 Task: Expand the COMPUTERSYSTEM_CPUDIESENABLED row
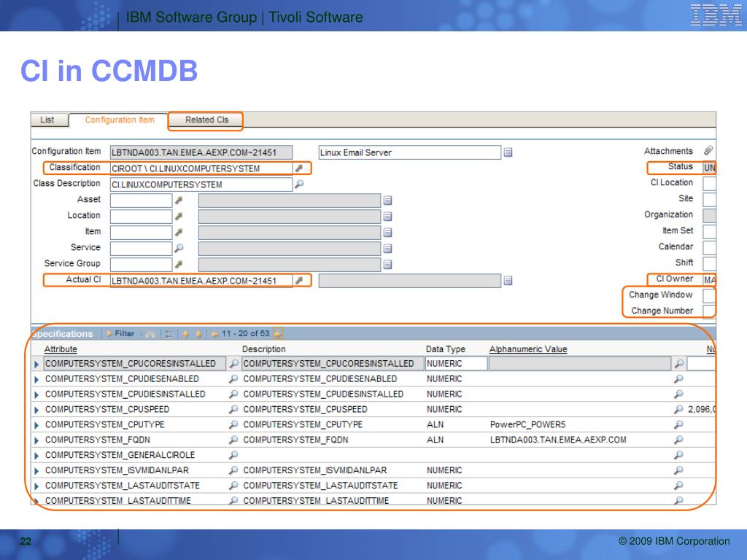36,379
